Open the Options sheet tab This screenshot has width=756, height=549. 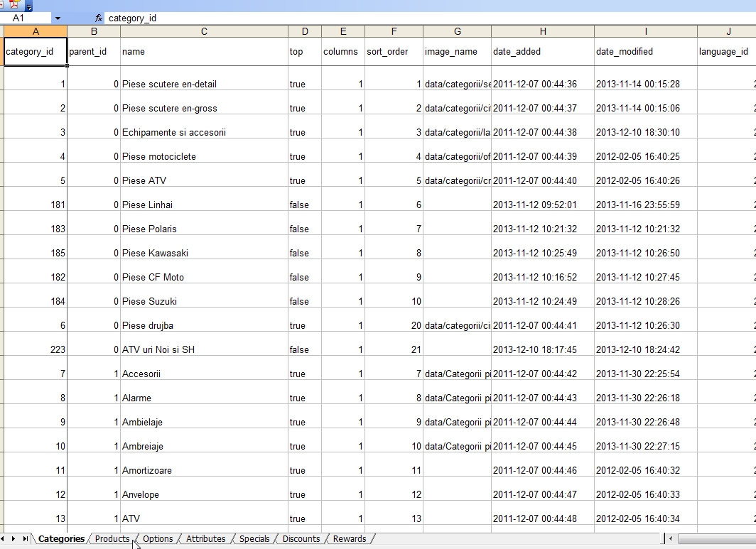tap(157, 539)
